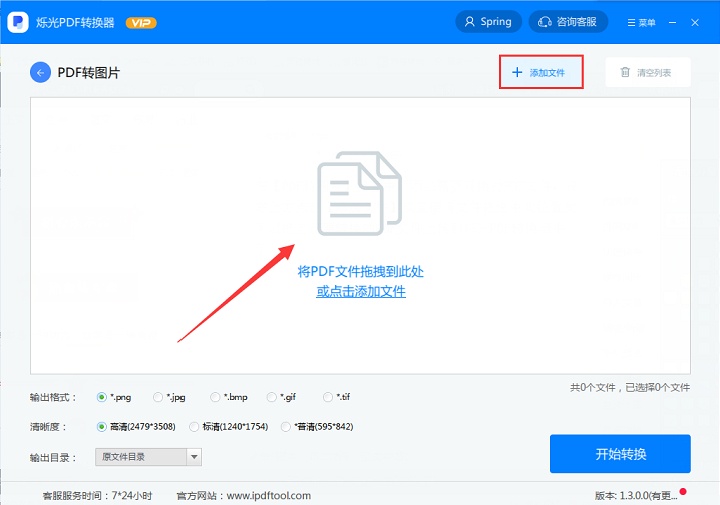The width and height of the screenshot is (720, 505).
Task: Select the *.gif output format
Action: tap(281, 397)
